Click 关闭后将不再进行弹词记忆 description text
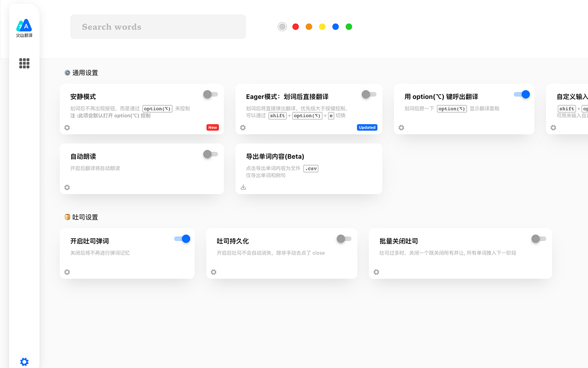The height and width of the screenshot is (368, 588). [x=100, y=253]
